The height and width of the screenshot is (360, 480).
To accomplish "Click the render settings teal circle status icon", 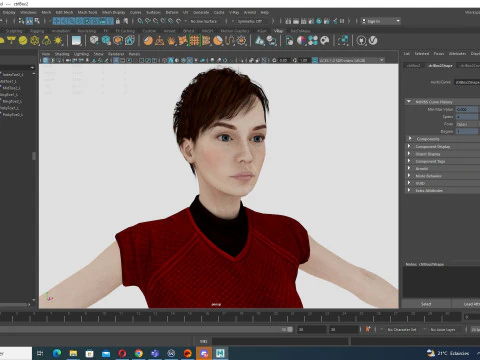I will point(319,21).
